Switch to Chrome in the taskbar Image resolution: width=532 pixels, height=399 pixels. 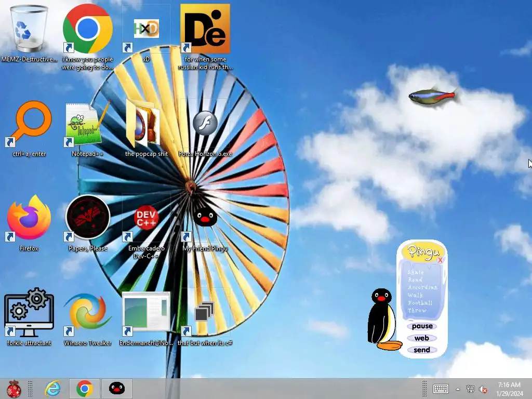(85, 389)
